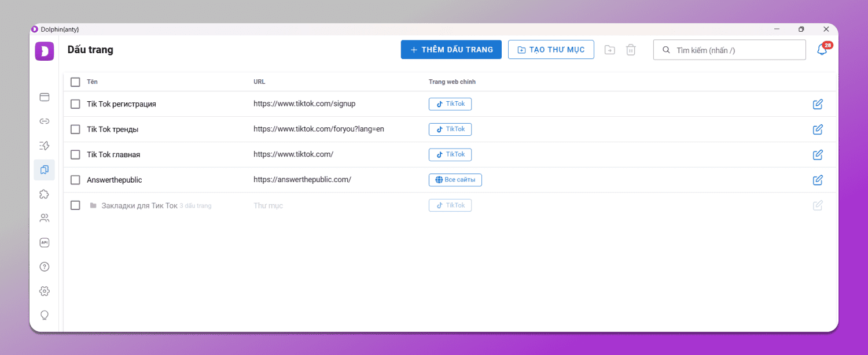
Task: Restore down the Dolphin{anty} window
Action: coord(801,29)
